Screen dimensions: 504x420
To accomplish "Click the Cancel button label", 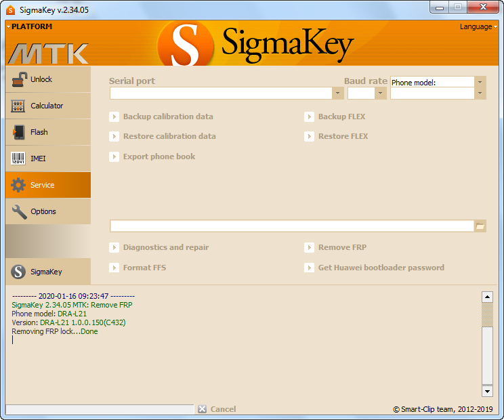I will tap(223, 409).
